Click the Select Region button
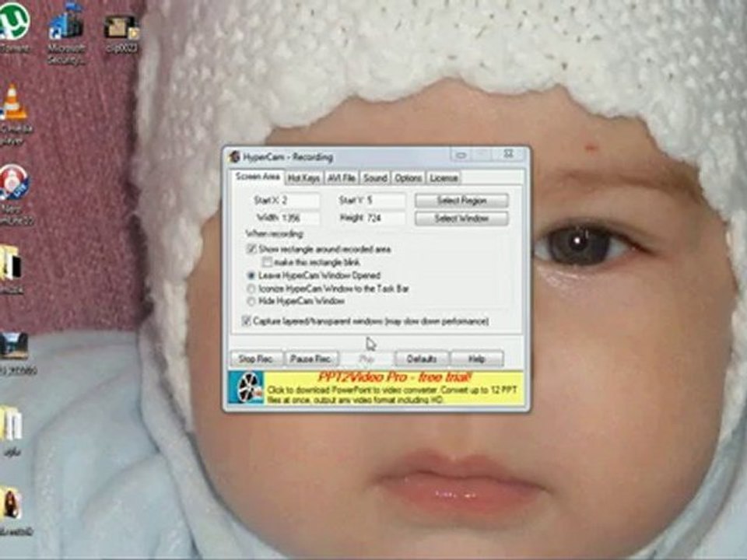Screen dimensions: 747x560 461,201
